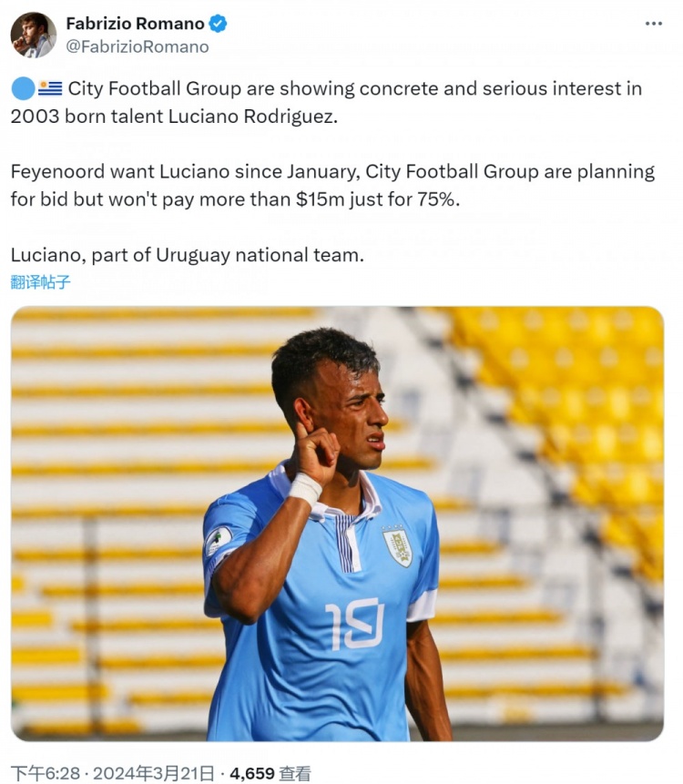The height and width of the screenshot is (784, 683).
Task: Click the 下午6:28 timestamp
Action: [x=46, y=773]
